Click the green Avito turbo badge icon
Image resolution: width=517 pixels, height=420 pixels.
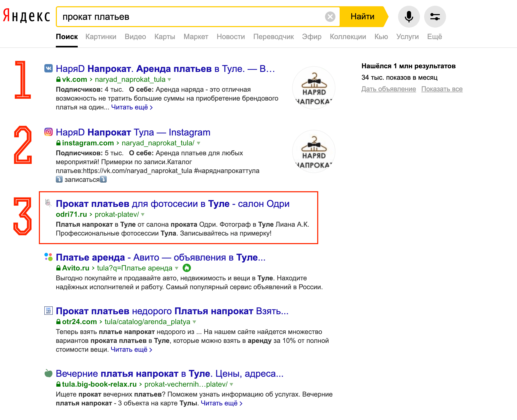[x=187, y=268]
